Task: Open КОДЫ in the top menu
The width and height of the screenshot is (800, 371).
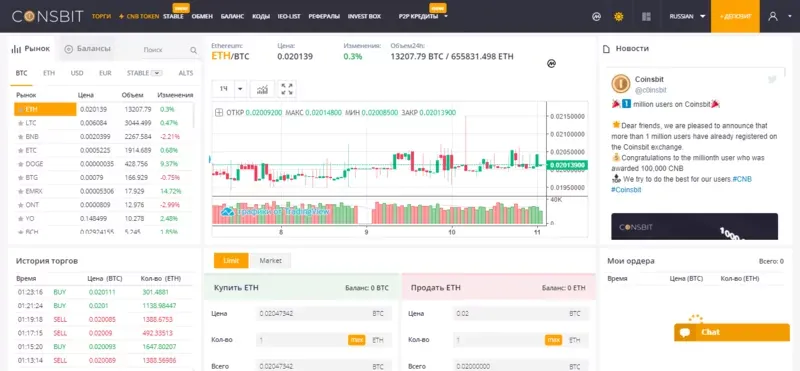Action: click(261, 16)
